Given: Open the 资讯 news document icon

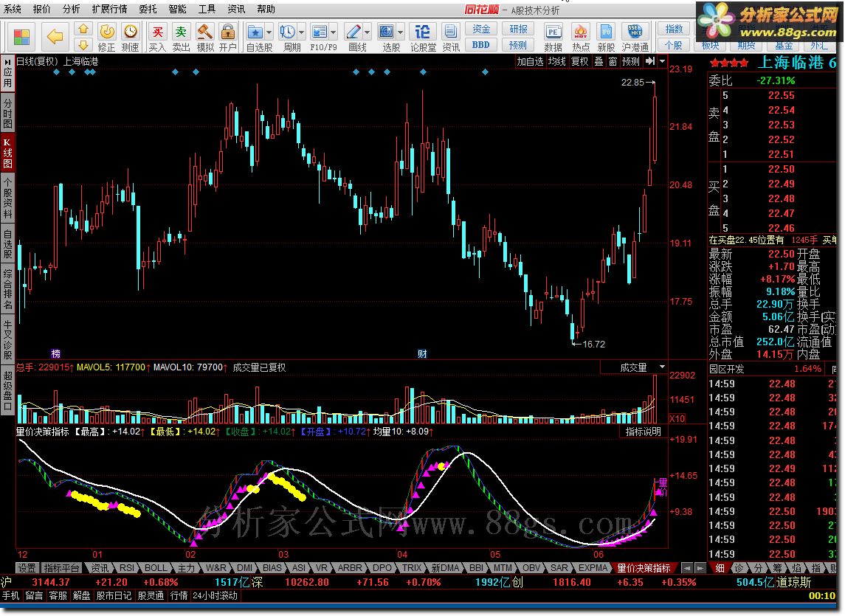Looking at the screenshot, I should pos(450,37).
